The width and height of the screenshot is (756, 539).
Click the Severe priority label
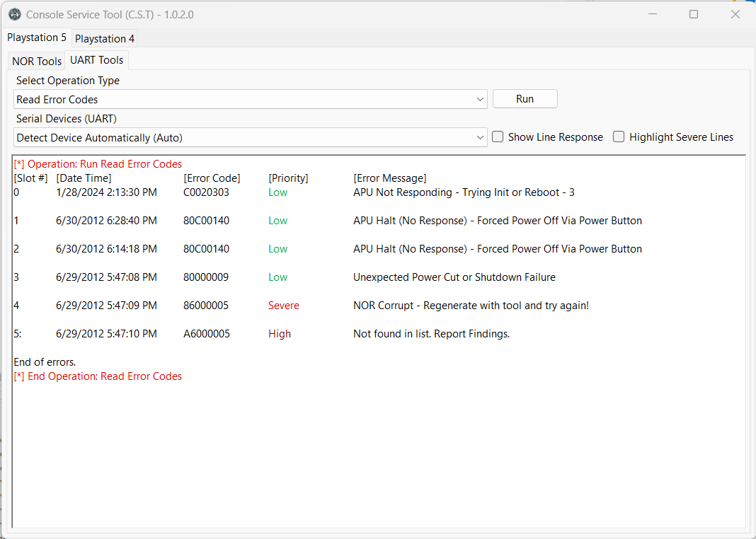tap(283, 306)
